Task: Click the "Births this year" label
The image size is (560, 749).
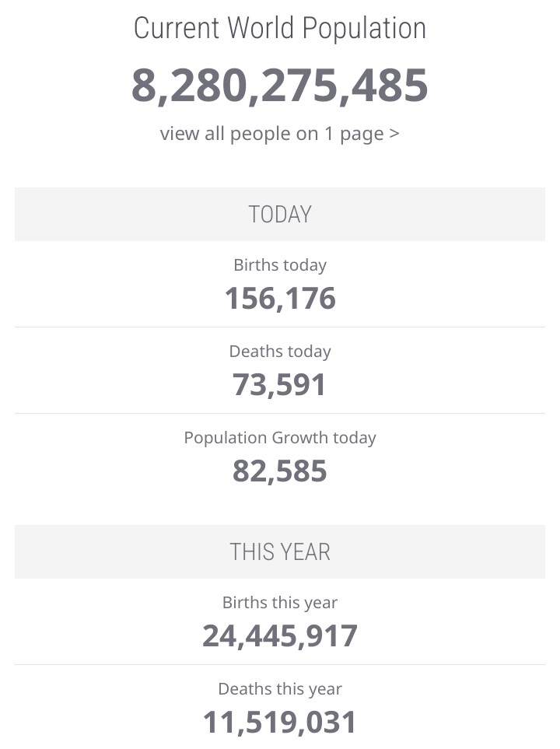Action: pyautogui.click(x=280, y=603)
